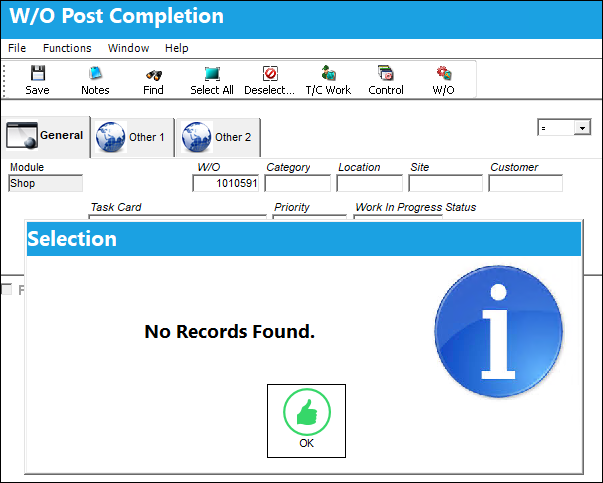Toggle the partially hidden checkbox behind the dialog
This screenshot has width=603, height=483.
(7, 289)
